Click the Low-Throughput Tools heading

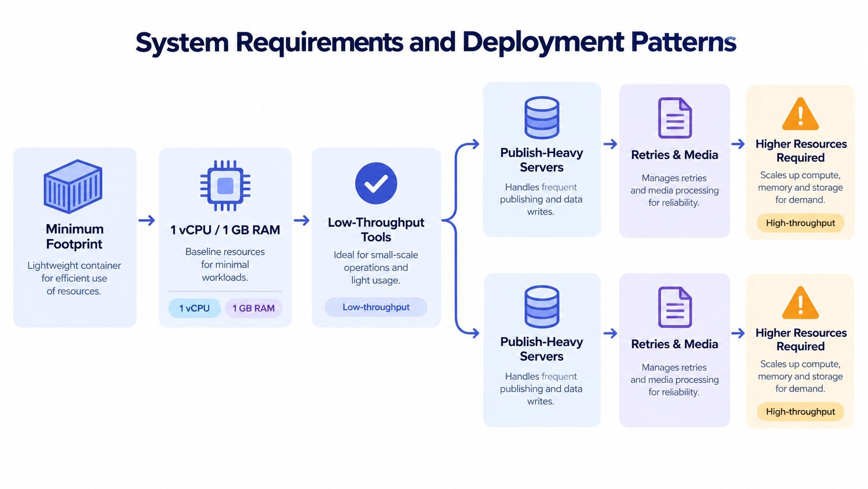[x=376, y=230]
